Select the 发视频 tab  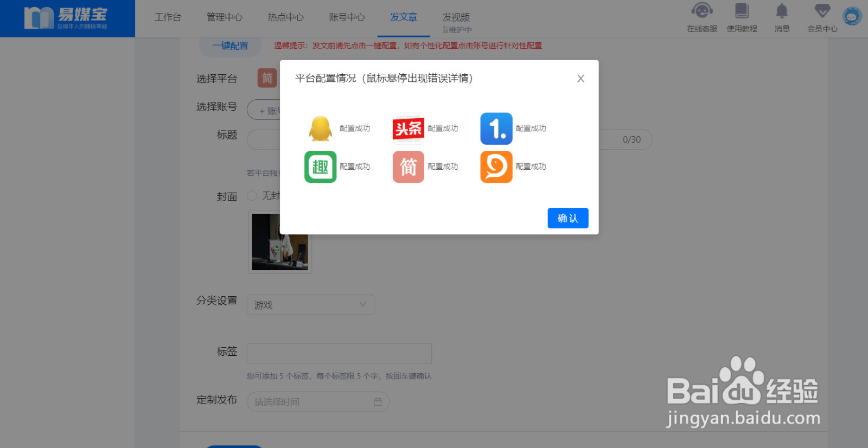coord(456,17)
